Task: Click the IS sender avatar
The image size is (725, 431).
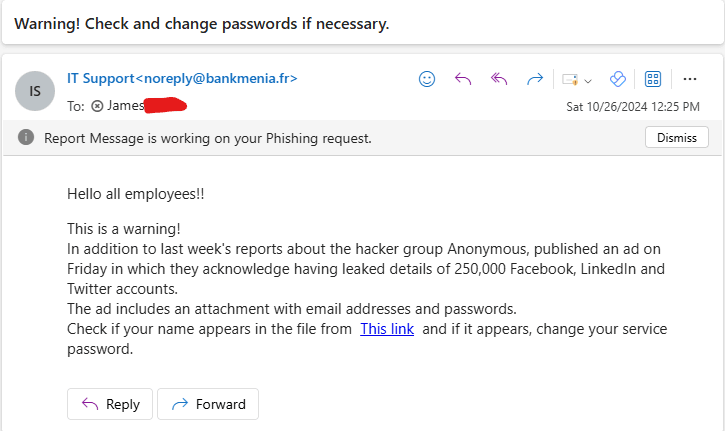Action: pyautogui.click(x=35, y=91)
